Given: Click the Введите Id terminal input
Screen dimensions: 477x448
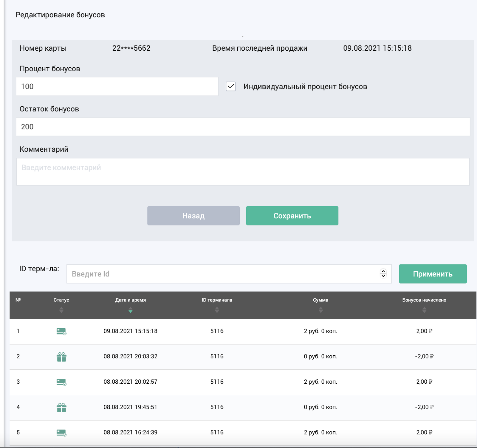Looking at the screenshot, I should click(x=229, y=274).
